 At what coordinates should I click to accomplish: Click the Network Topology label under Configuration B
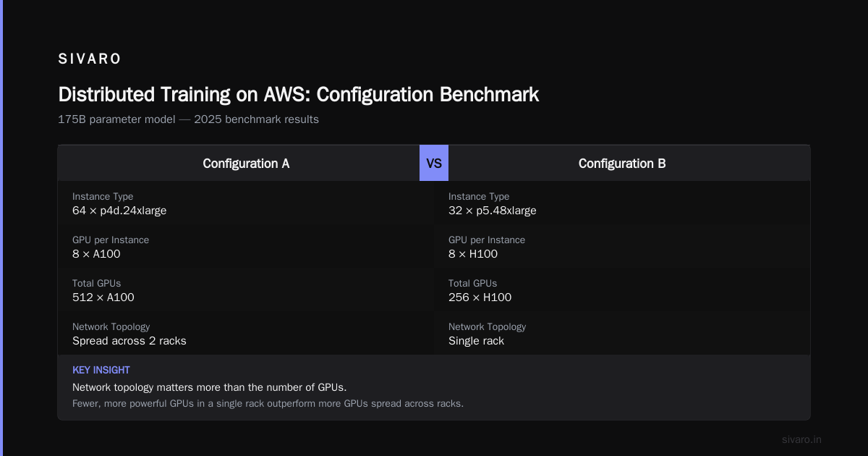coord(488,326)
